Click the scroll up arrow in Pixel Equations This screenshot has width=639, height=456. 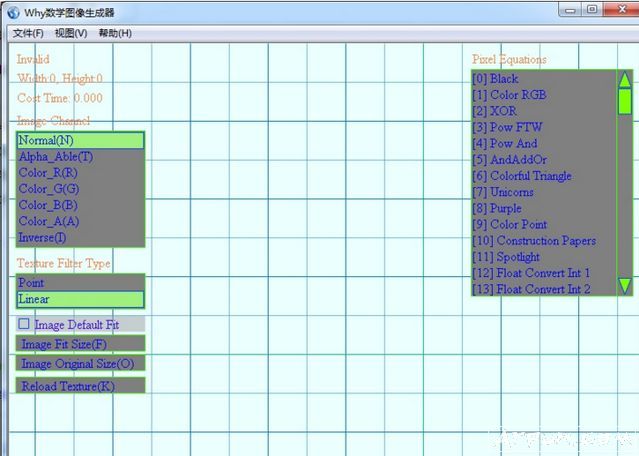point(624,79)
